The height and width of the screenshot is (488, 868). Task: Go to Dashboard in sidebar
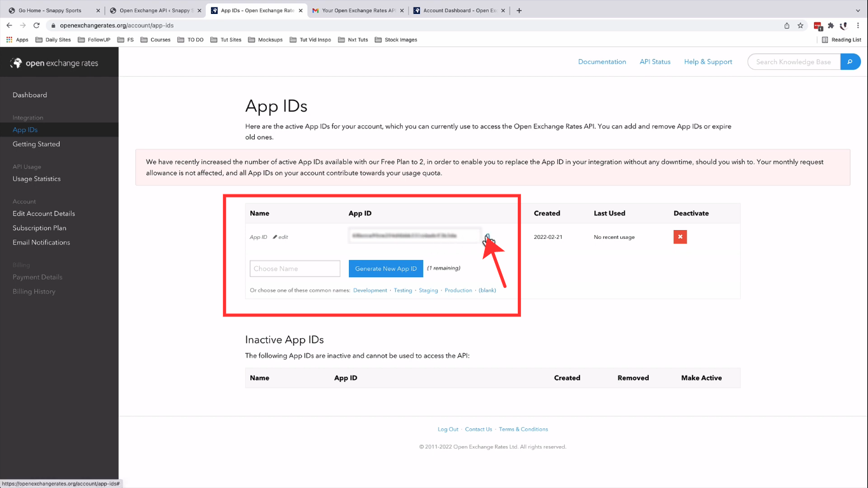tap(30, 95)
